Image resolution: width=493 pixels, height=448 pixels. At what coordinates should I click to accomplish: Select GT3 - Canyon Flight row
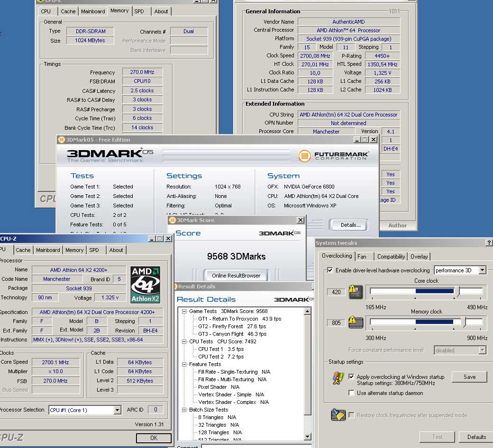[232, 334]
